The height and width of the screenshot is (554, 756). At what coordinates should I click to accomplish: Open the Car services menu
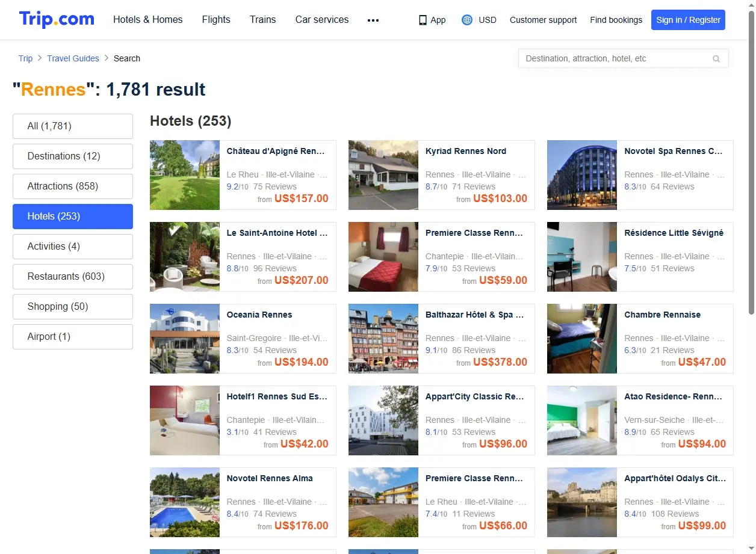pyautogui.click(x=322, y=20)
